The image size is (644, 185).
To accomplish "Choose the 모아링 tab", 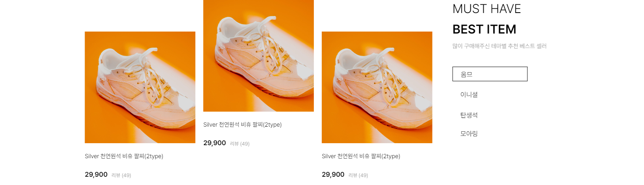I will pyautogui.click(x=469, y=134).
